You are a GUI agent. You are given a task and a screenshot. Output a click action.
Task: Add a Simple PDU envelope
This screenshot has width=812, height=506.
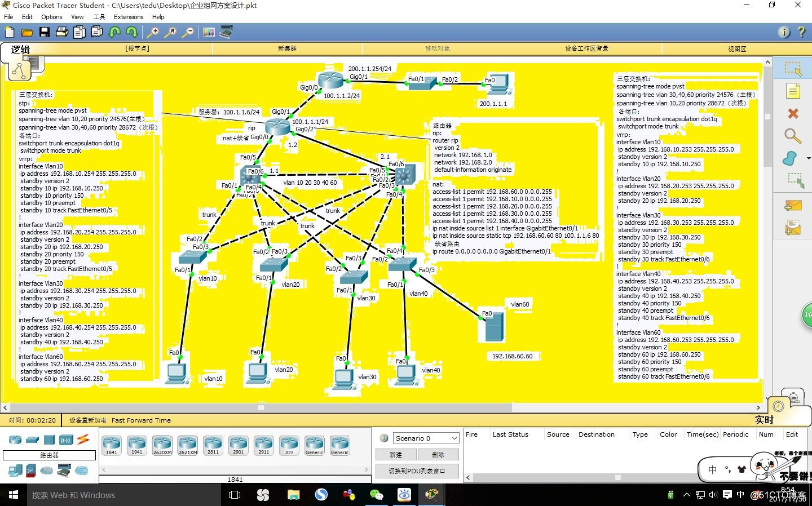tap(793, 206)
